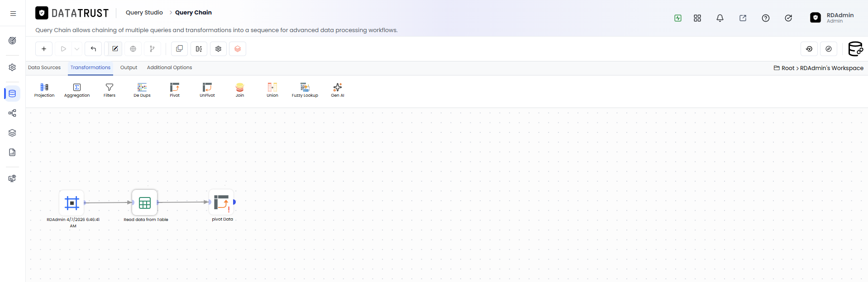Click the Root folder breadcrumb
Viewport: 868px width, 282px height.
784,68
